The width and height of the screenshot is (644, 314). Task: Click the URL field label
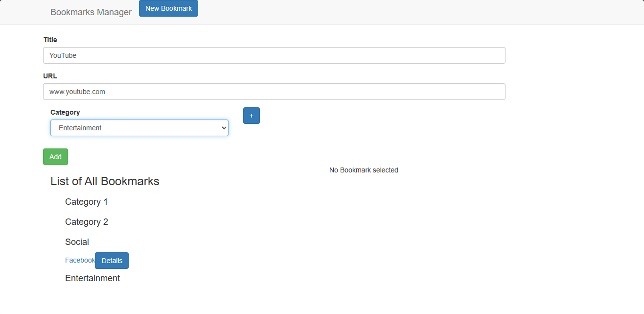pos(50,76)
